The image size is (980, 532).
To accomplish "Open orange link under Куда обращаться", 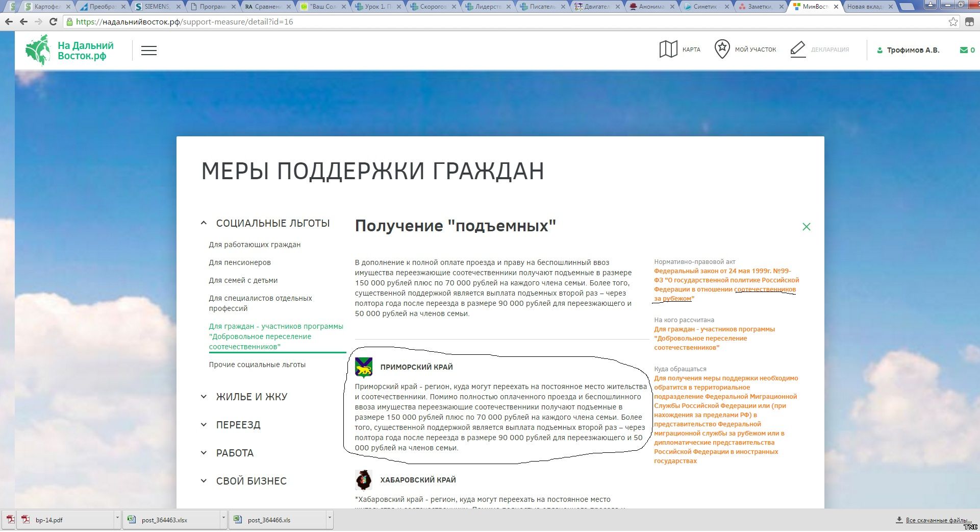I will tap(726, 420).
